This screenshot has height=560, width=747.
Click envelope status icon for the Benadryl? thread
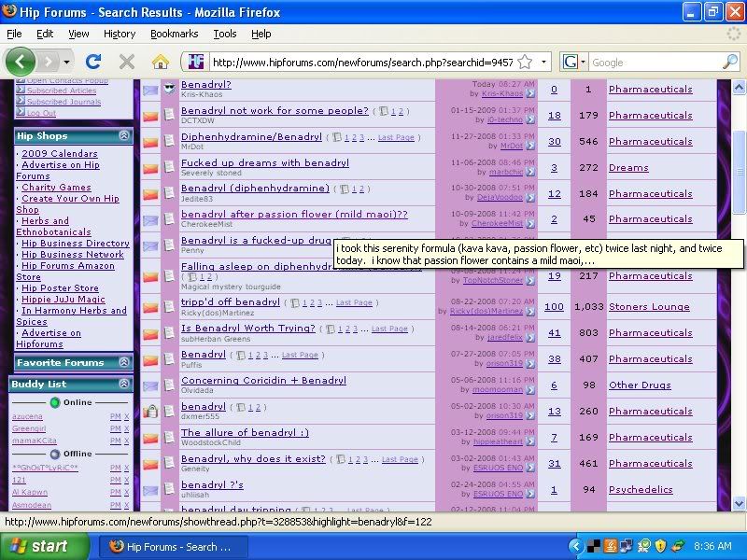[150, 90]
